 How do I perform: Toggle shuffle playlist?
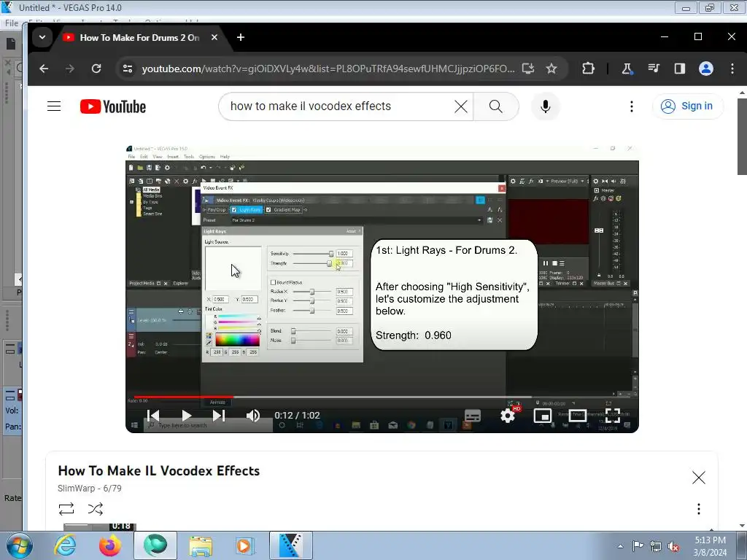[x=96, y=508]
